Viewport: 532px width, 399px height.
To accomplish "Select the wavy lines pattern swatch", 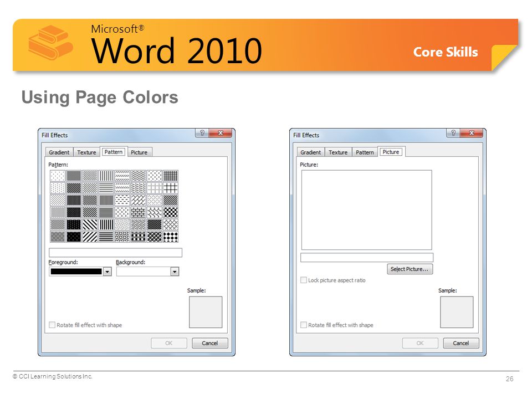I will [139, 188].
